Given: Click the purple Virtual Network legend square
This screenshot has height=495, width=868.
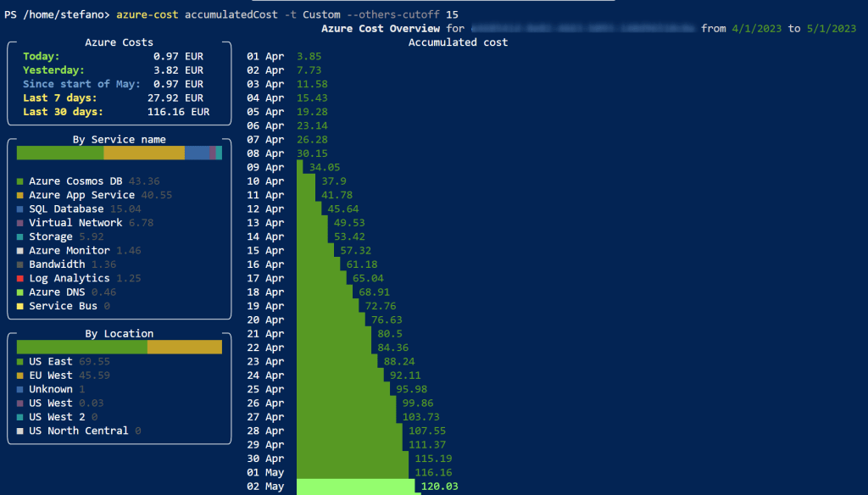Looking at the screenshot, I should 20,223.
